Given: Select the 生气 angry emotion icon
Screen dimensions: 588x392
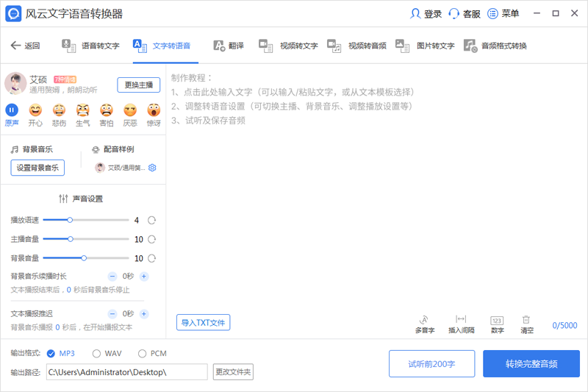Looking at the screenshot, I should (x=83, y=110).
